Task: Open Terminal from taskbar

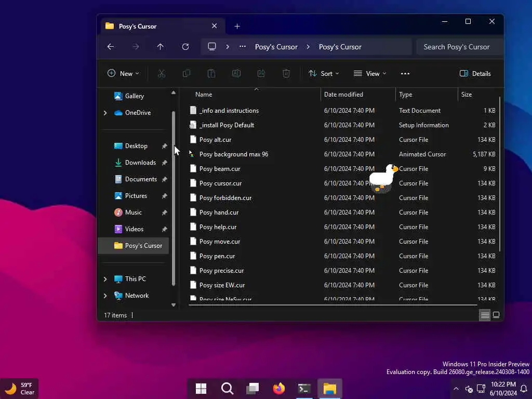Action: 304,389
